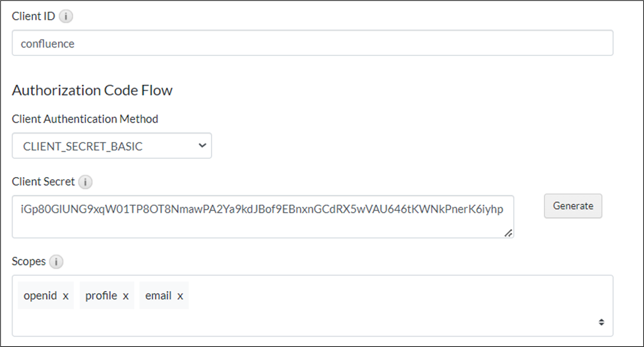Image resolution: width=644 pixels, height=347 pixels.
Task: Click inside the Client Secret text box
Action: tap(263, 215)
